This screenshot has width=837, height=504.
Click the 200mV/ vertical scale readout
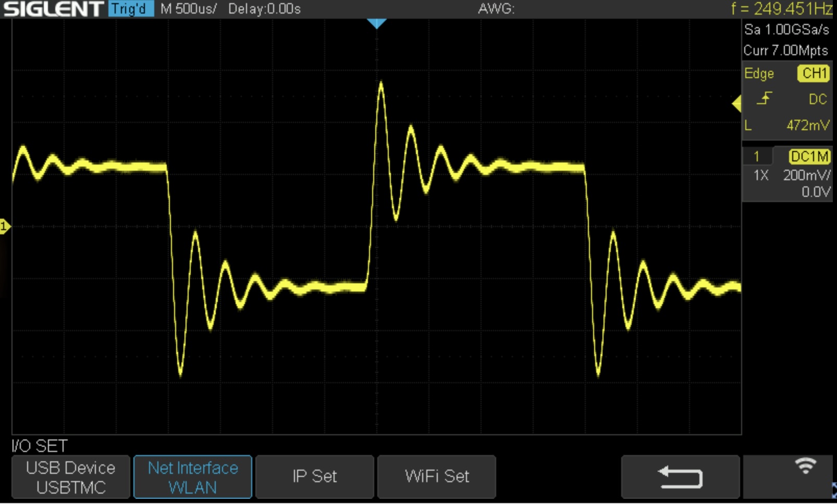click(807, 175)
